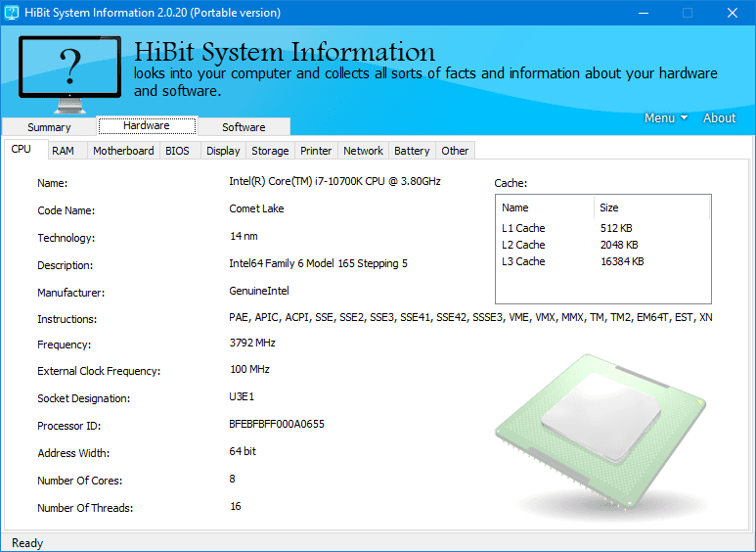Select the Hardware tab
The height and width of the screenshot is (552, 756).
pos(147,126)
